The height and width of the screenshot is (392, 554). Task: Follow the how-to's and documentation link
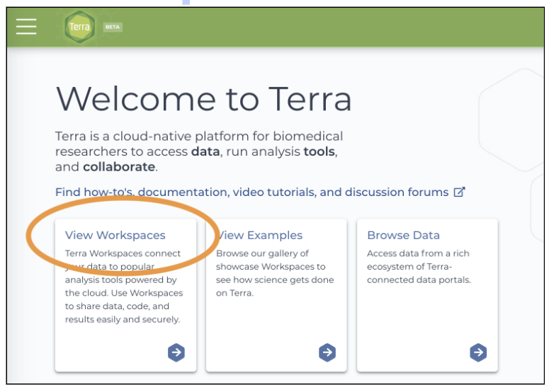pos(251,192)
